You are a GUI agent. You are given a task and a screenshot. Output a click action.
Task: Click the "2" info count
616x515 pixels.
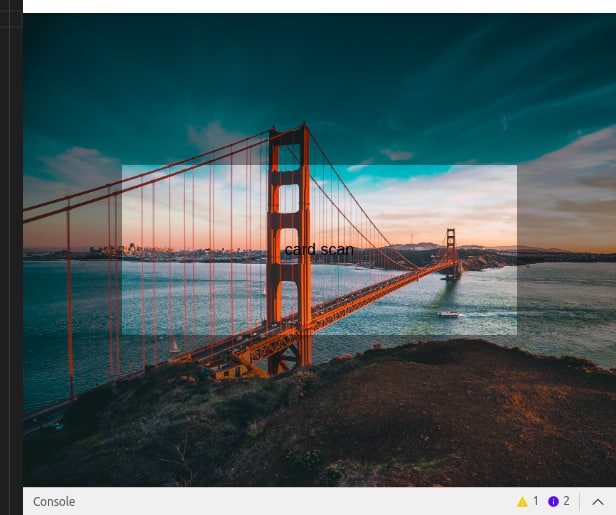[x=566, y=501]
